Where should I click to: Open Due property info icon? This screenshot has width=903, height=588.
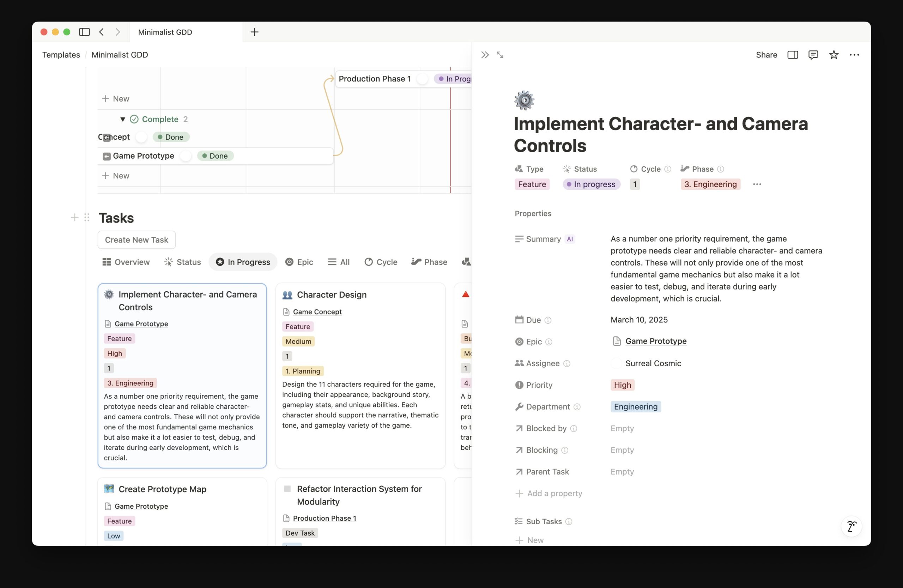548,320
